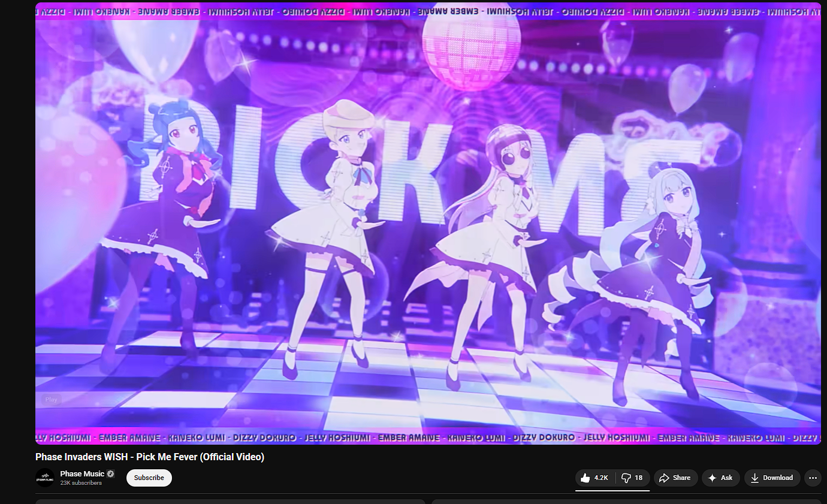Image resolution: width=827 pixels, height=504 pixels.
Task: Open the Share dialog for this video
Action: tap(675, 478)
